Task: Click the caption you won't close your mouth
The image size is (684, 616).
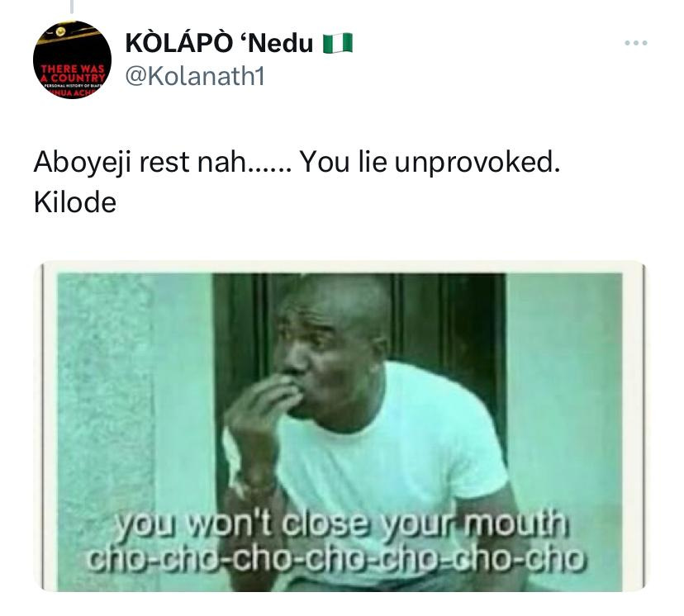Action: point(342,524)
